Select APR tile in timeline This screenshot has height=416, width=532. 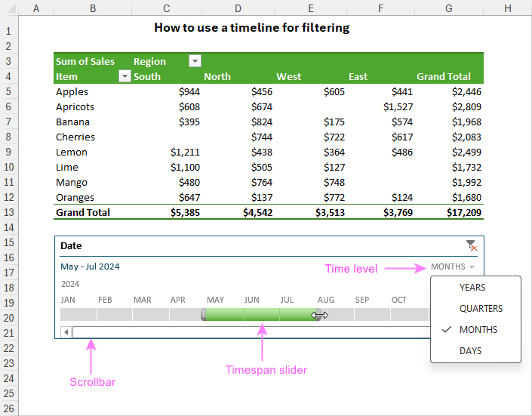186,315
